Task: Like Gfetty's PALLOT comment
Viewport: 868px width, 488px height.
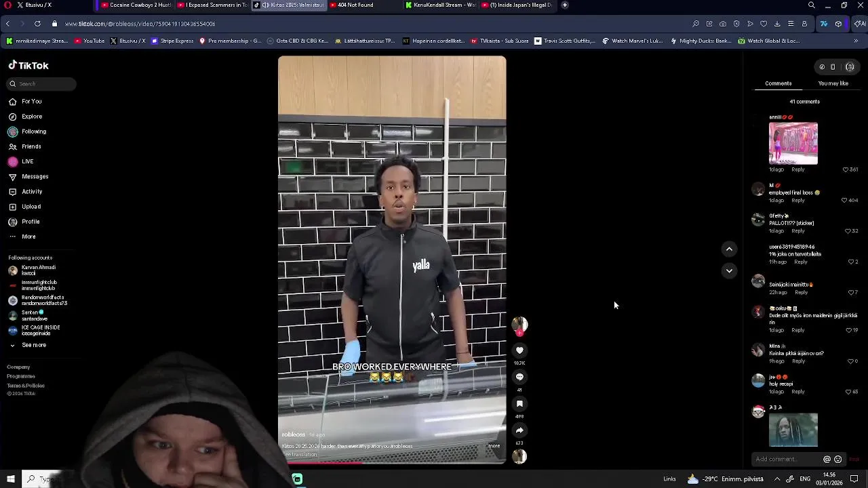Action: pyautogui.click(x=848, y=231)
